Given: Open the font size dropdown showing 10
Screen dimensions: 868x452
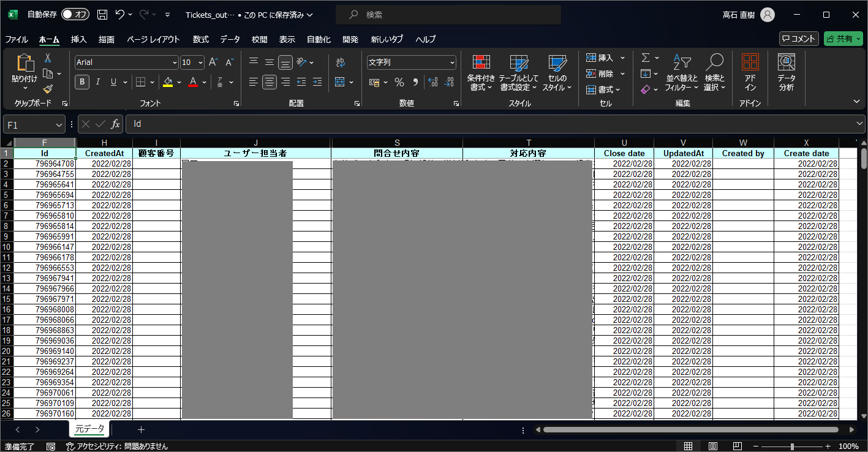Looking at the screenshot, I should pyautogui.click(x=200, y=62).
